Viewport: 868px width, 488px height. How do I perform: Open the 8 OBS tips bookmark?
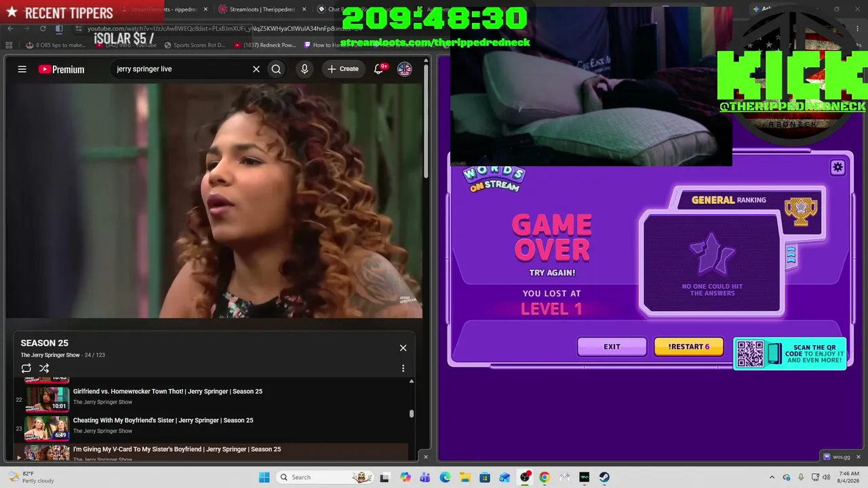pyautogui.click(x=56, y=45)
